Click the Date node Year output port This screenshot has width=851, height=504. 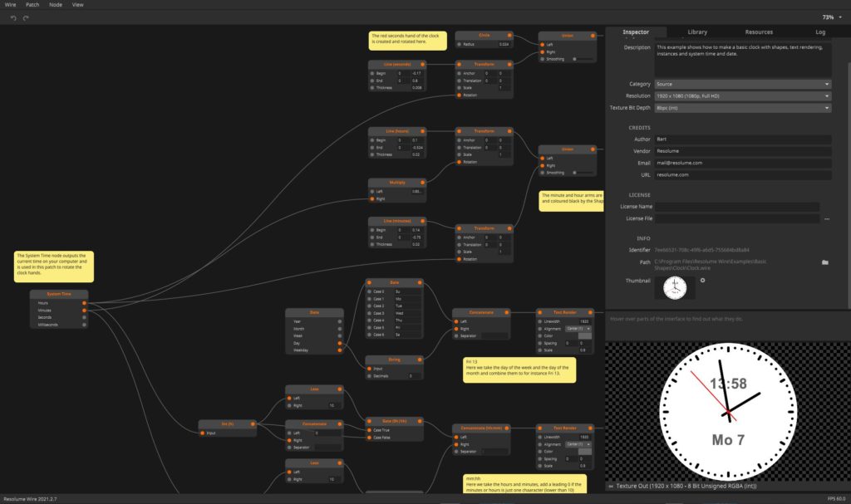[340, 321]
